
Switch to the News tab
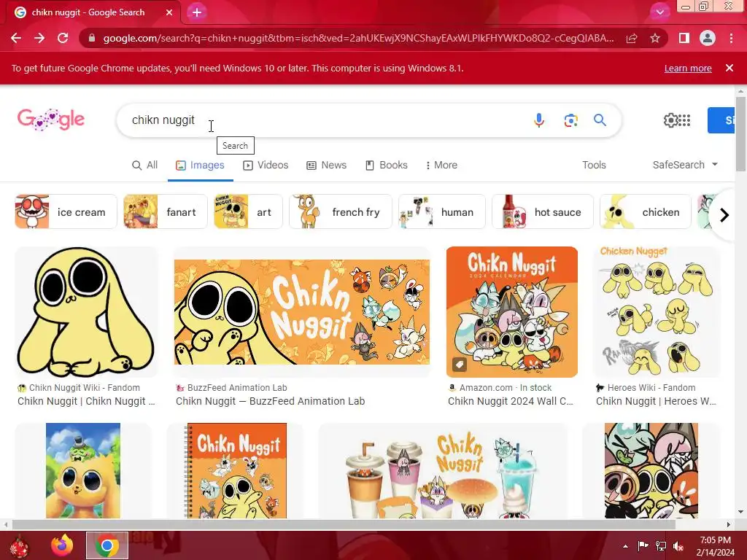[x=326, y=166]
